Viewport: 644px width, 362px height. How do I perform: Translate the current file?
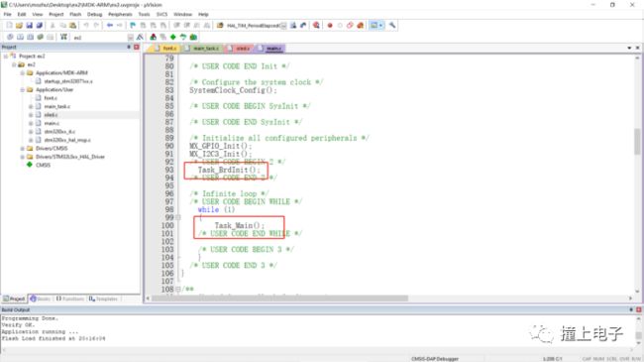pyautogui.click(x=10, y=37)
